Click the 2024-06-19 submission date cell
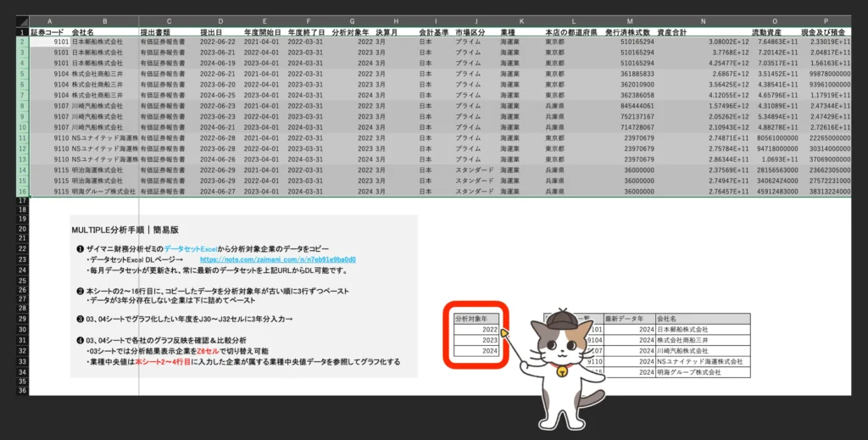Screen dimensions: 868x440 [x=221, y=63]
